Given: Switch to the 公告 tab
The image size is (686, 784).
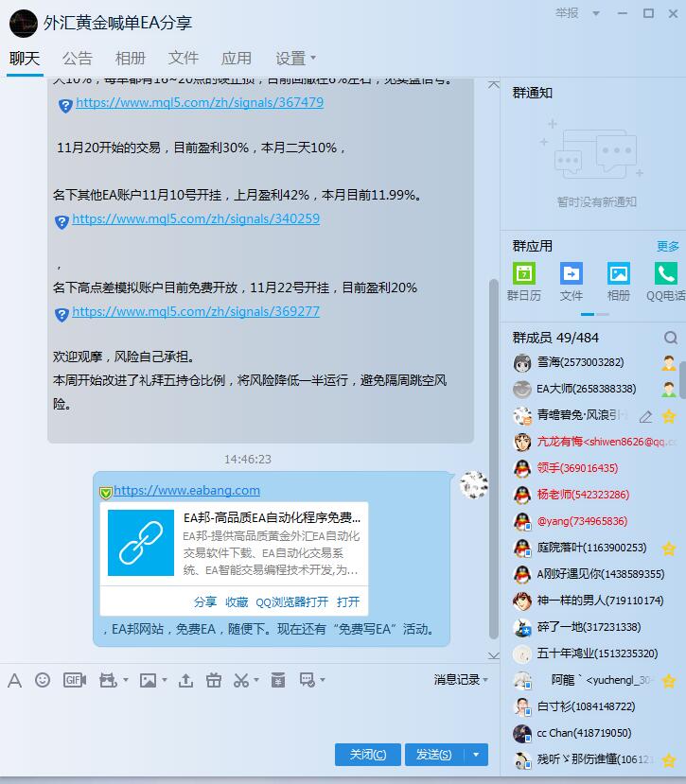Looking at the screenshot, I should tap(78, 58).
